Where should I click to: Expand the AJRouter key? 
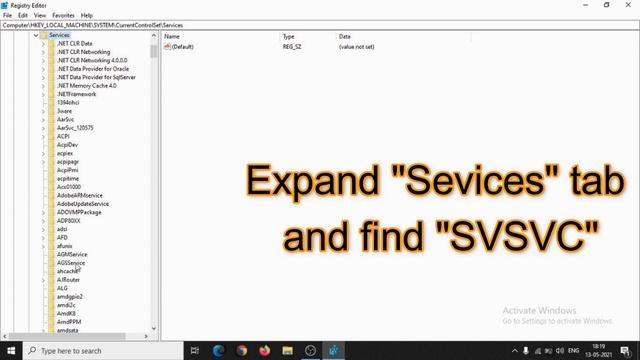point(44,280)
